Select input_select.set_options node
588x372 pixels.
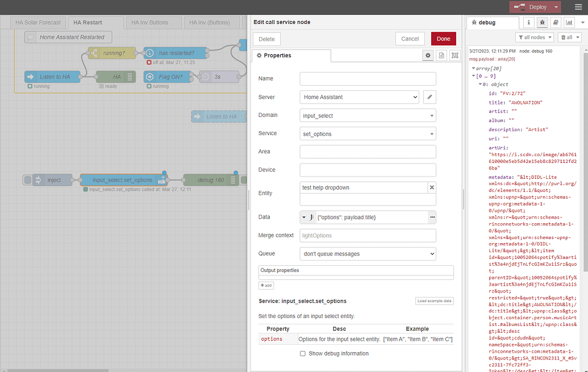point(123,180)
